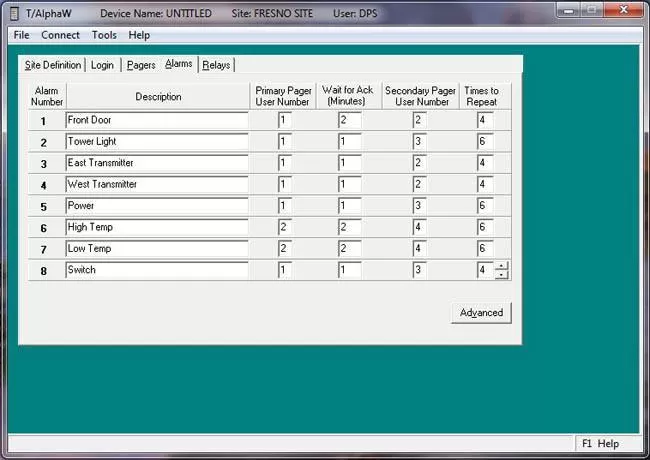This screenshot has width=650, height=460.
Task: Click Secondary Pager field for West Transmitter
Action: [420, 184]
